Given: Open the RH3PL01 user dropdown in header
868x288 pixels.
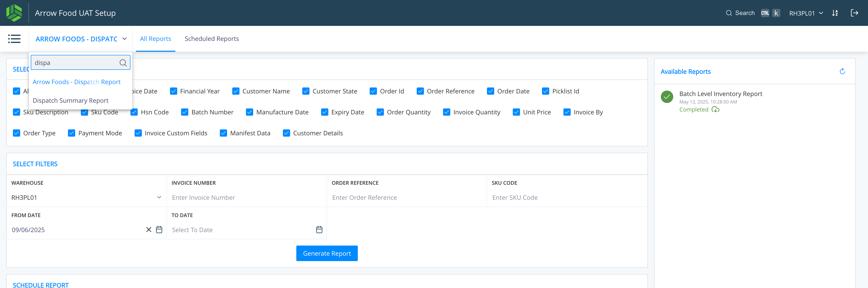Looking at the screenshot, I should pos(806,13).
